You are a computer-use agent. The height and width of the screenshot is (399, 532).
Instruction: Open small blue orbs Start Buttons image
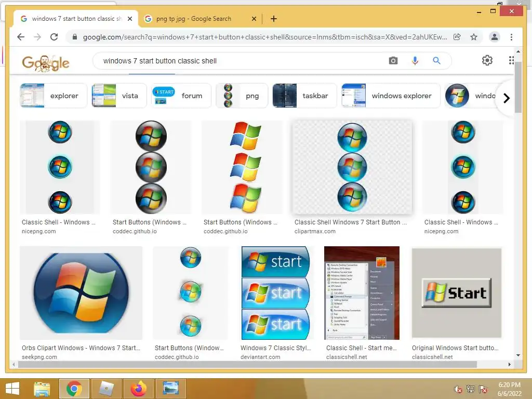click(190, 293)
